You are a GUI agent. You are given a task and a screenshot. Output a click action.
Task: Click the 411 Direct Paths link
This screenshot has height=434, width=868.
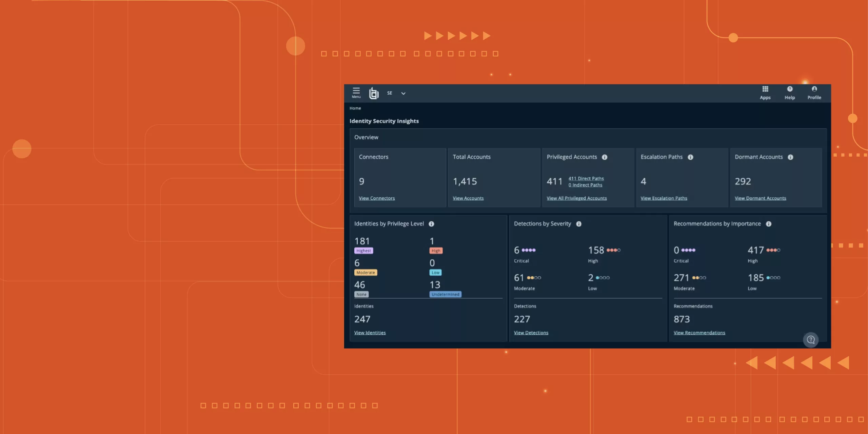(586, 178)
